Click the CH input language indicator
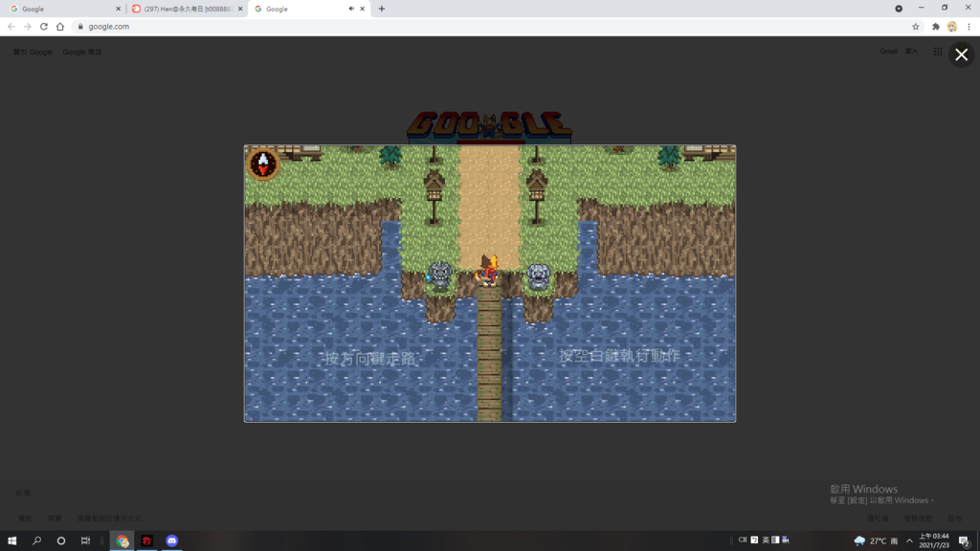This screenshot has height=551, width=980. (x=743, y=540)
